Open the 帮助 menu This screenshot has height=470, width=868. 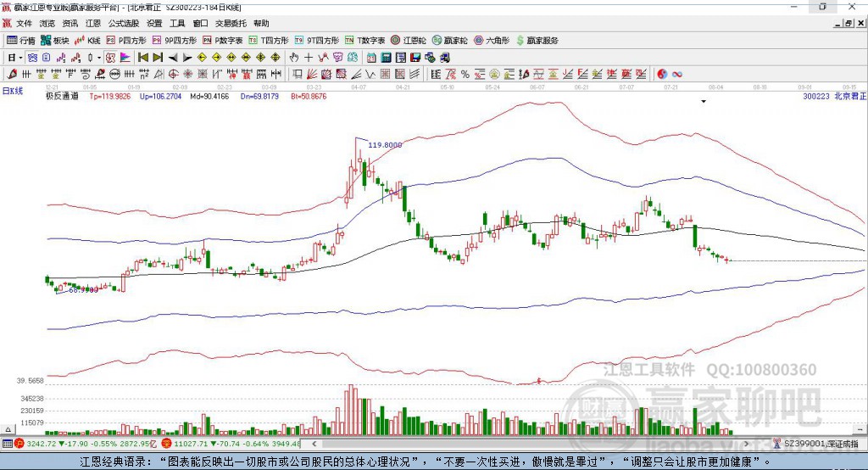coord(261,23)
